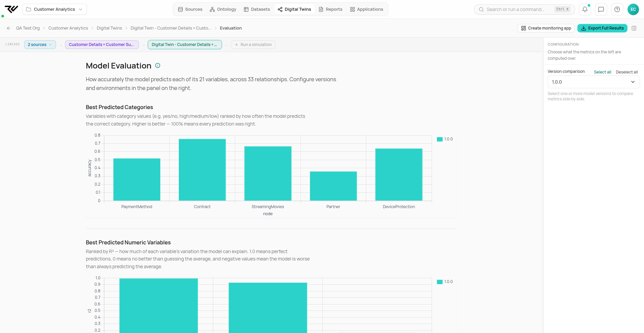Open the chat messages icon
This screenshot has height=333, width=644.
[601, 9]
